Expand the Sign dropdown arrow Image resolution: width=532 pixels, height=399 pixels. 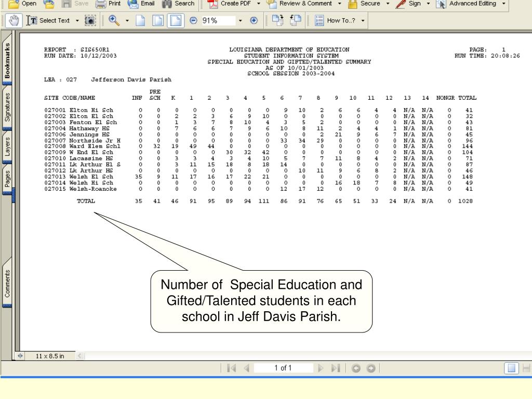pos(428,4)
